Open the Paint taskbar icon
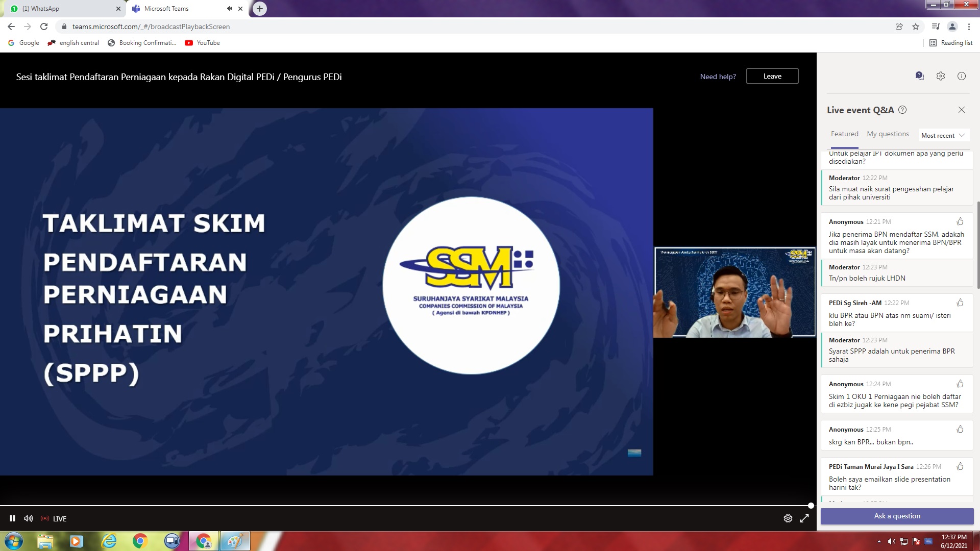 coord(235,541)
